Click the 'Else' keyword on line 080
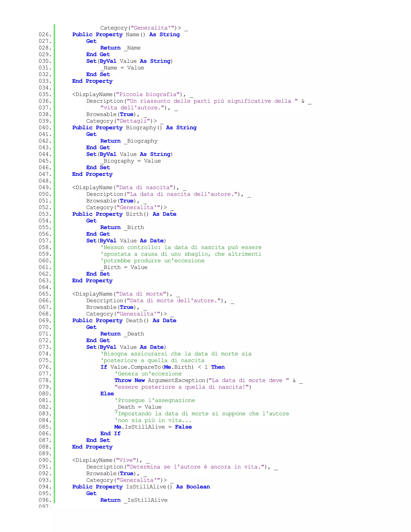This screenshot has height=532, width=411. [107, 394]
